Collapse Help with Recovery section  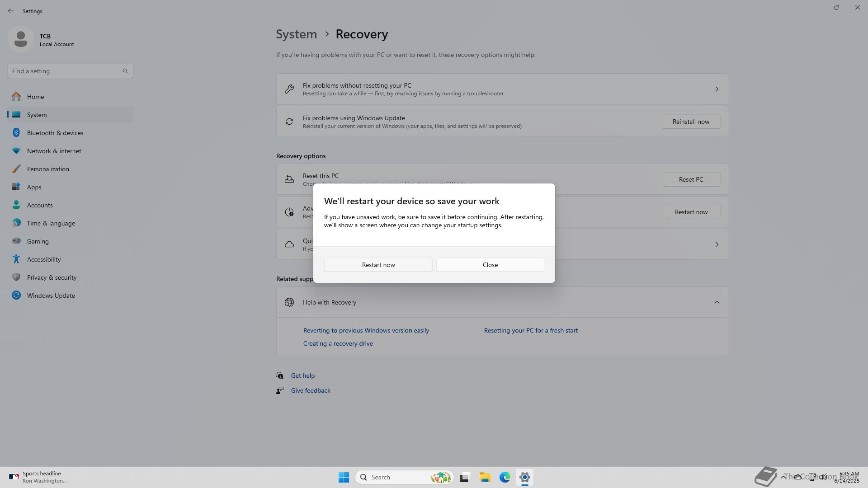pos(717,302)
